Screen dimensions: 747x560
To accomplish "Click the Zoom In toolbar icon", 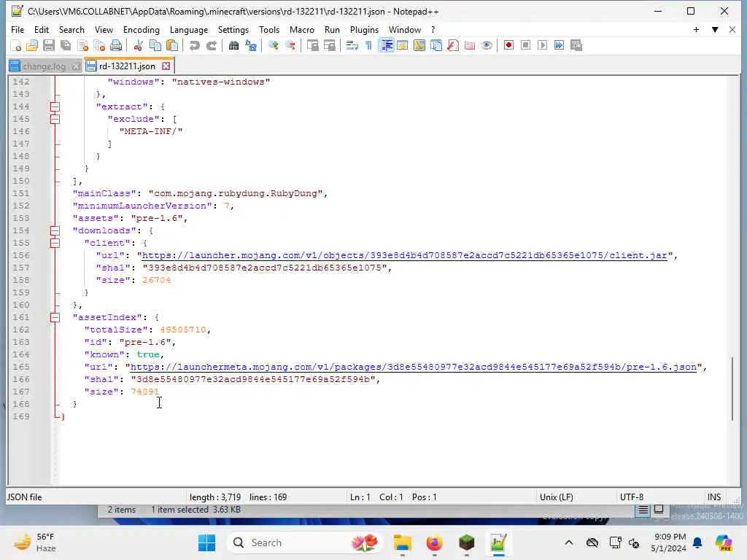I will 273,45.
